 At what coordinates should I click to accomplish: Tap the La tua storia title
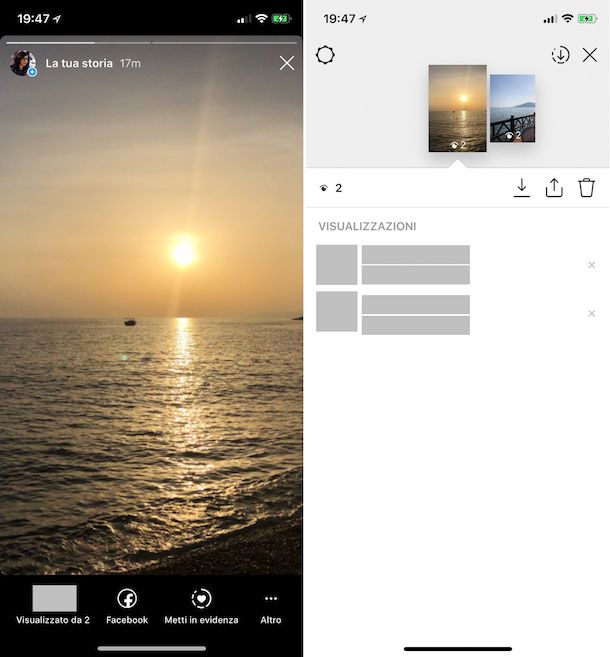point(79,63)
